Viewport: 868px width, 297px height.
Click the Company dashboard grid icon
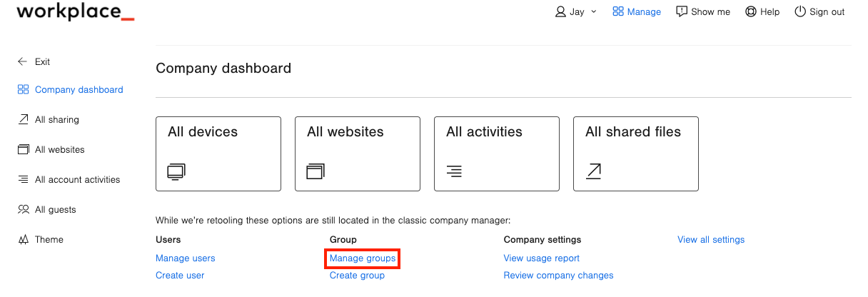(x=23, y=90)
